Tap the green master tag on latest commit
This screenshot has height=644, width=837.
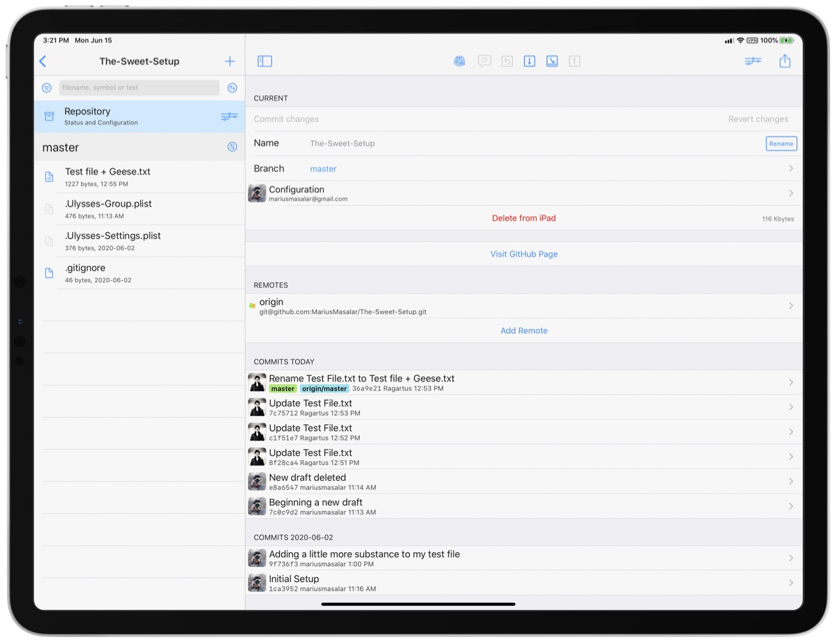click(283, 389)
